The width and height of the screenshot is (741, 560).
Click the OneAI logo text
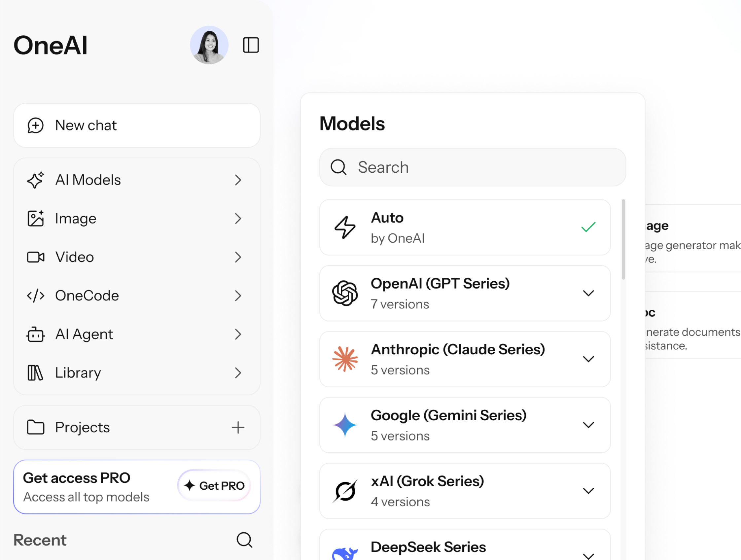[x=51, y=45]
